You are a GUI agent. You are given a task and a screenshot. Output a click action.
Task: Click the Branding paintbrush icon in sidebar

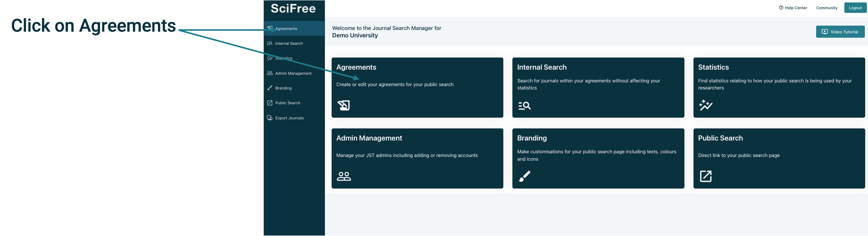270,88
